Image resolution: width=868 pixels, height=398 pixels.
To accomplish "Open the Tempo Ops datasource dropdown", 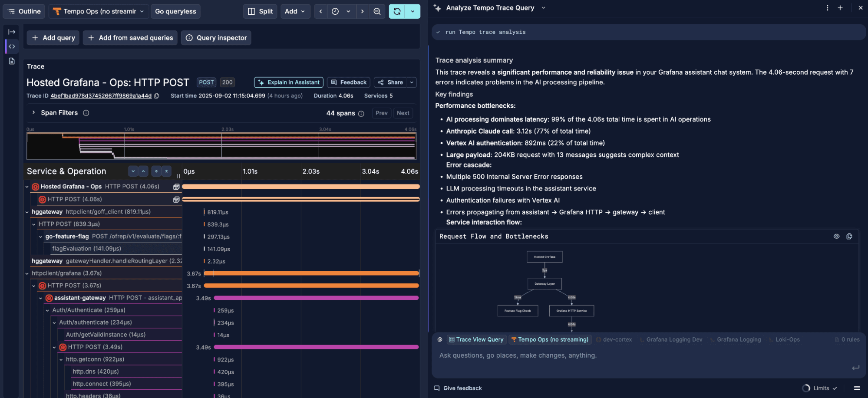I will click(98, 11).
